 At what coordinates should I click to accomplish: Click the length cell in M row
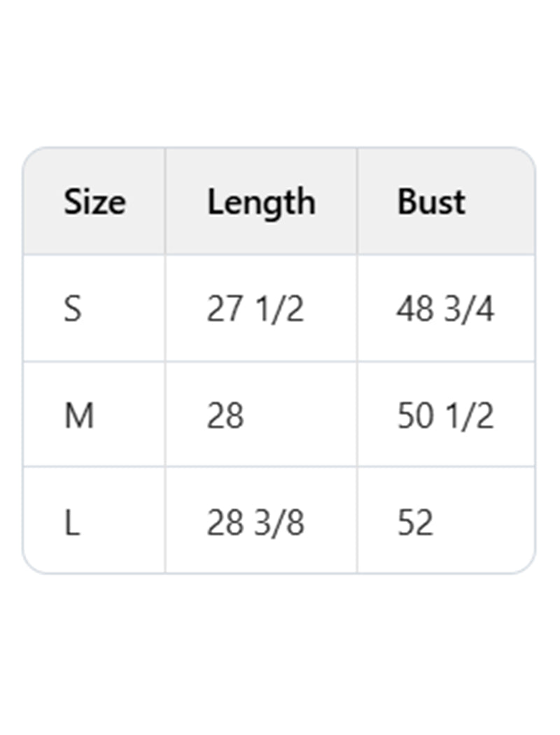(x=225, y=416)
